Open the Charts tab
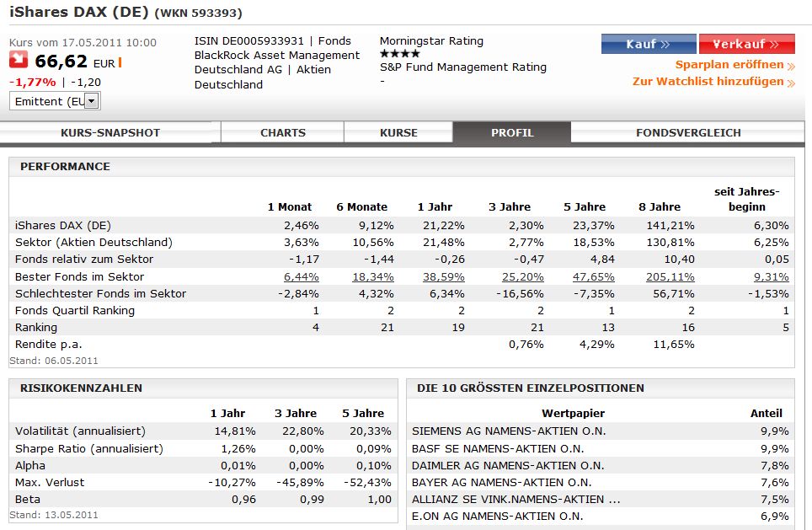This screenshot has width=812, height=530. click(x=282, y=132)
